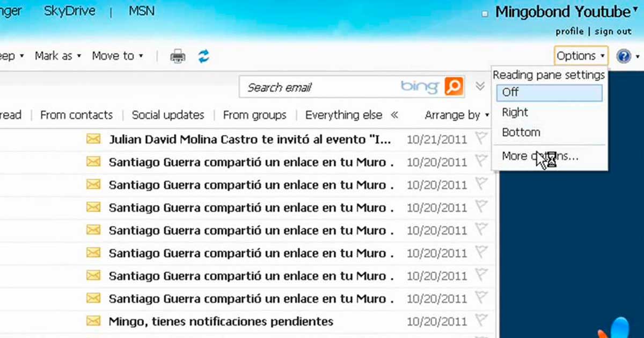Image resolution: width=644 pixels, height=338 pixels.
Task: Click the printer icon in toolbar
Action: point(178,56)
